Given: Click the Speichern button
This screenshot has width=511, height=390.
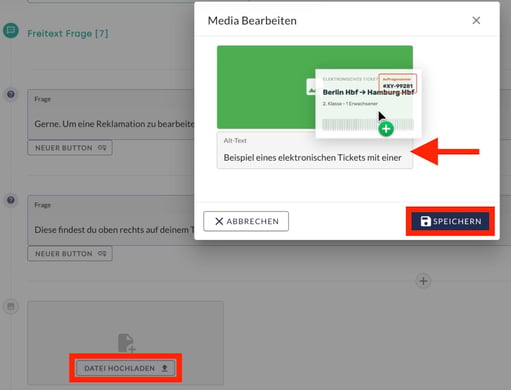Looking at the screenshot, I should [450, 221].
